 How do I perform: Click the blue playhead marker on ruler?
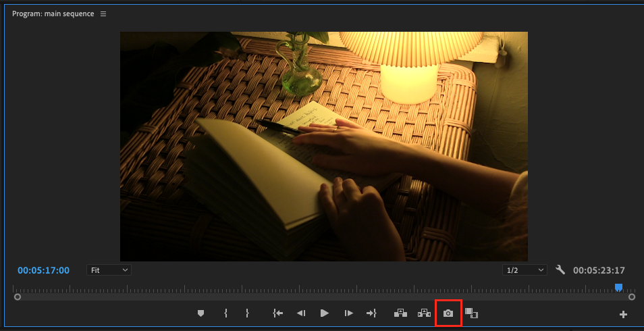coord(618,287)
